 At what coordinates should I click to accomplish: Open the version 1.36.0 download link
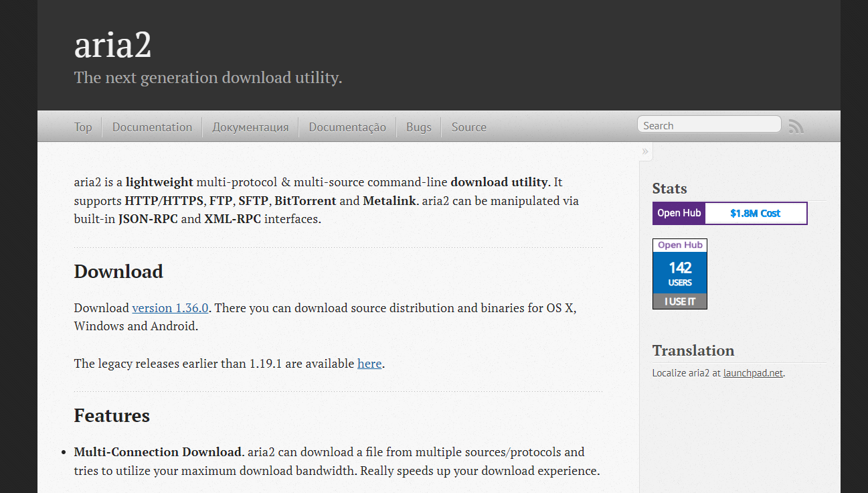pos(171,308)
